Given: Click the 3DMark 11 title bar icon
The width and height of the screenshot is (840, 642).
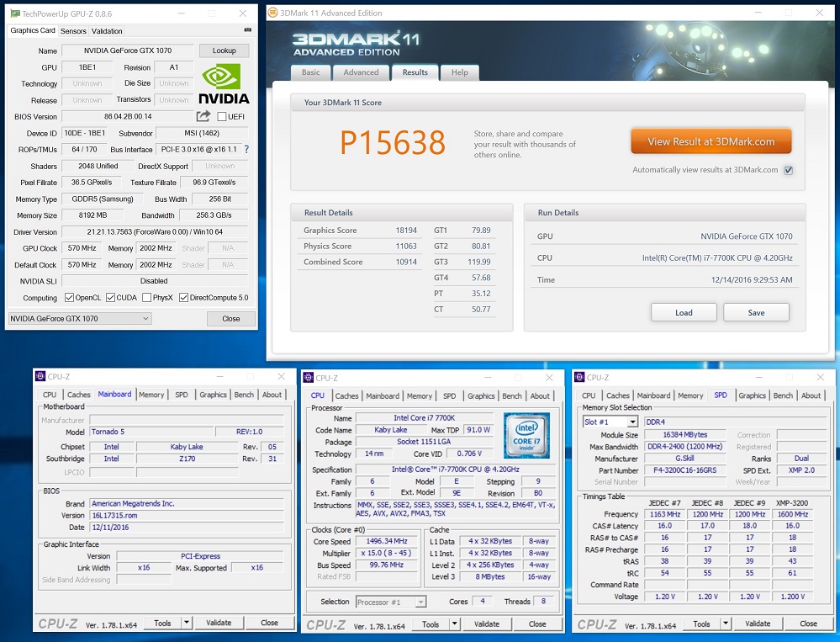Looking at the screenshot, I should (274, 13).
